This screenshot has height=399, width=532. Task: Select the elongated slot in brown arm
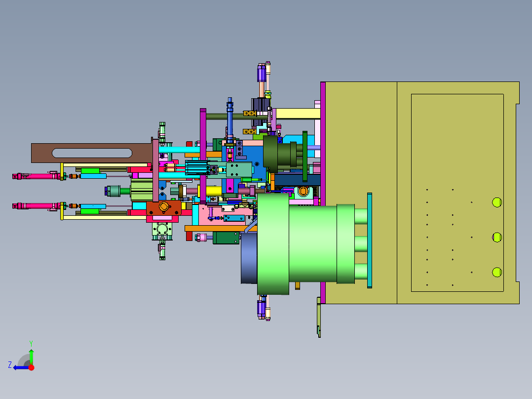click(92, 153)
